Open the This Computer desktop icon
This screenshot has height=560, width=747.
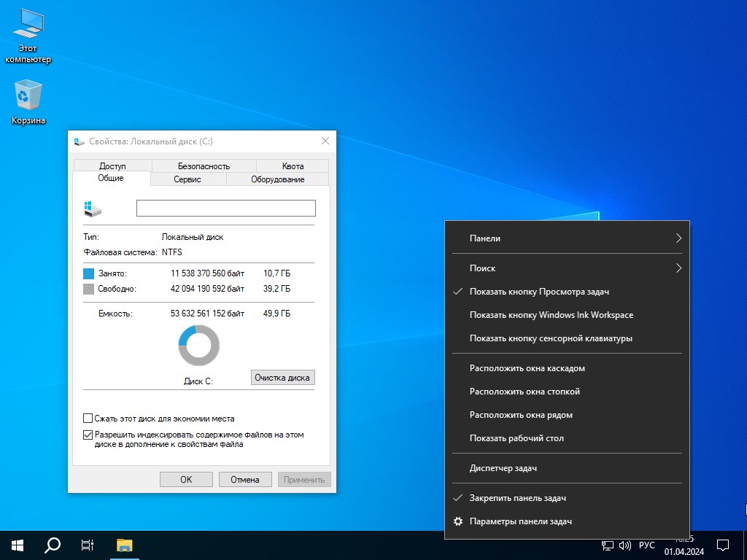[x=28, y=27]
